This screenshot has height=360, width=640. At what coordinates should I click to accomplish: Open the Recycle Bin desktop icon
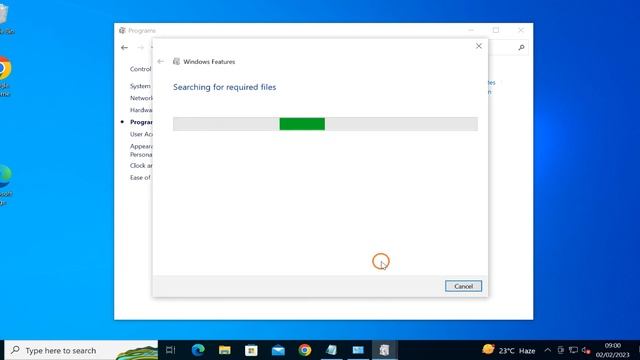[x=6, y=19]
